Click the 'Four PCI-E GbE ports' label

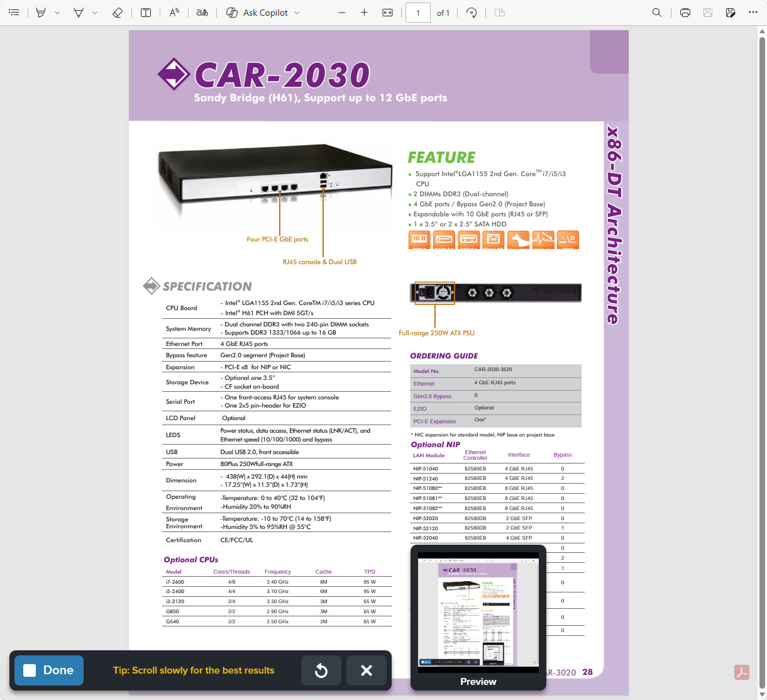[x=277, y=239]
